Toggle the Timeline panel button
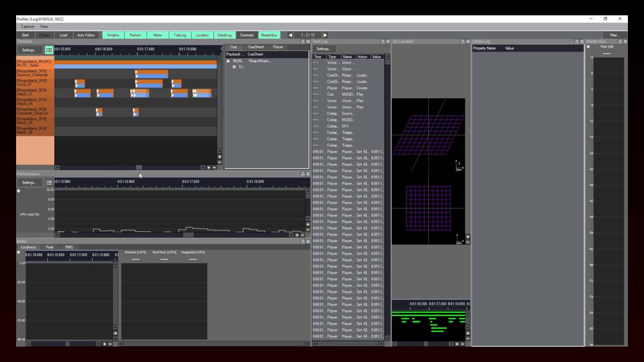 113,35
